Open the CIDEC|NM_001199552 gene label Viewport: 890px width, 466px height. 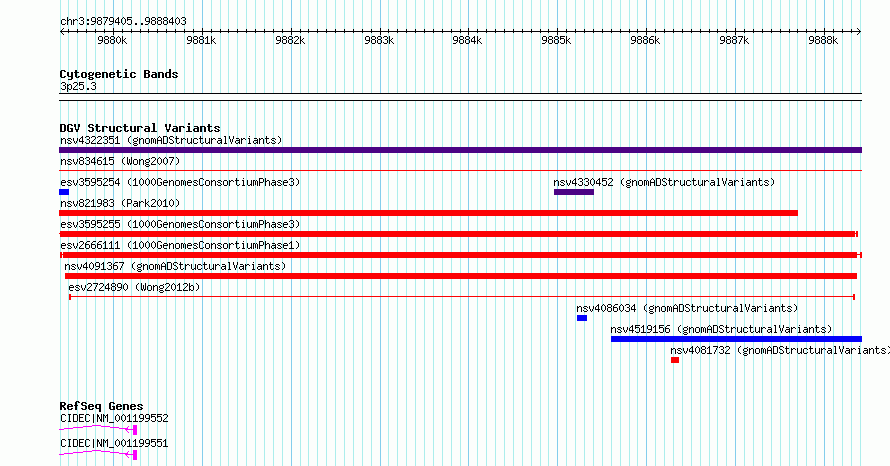114,418
